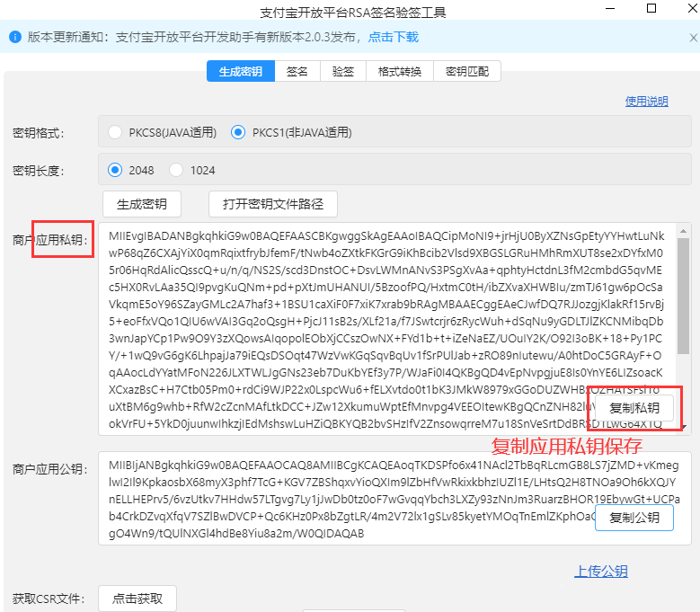Switch to the 格式转换 tab
The height and width of the screenshot is (612, 700).
[x=400, y=71]
